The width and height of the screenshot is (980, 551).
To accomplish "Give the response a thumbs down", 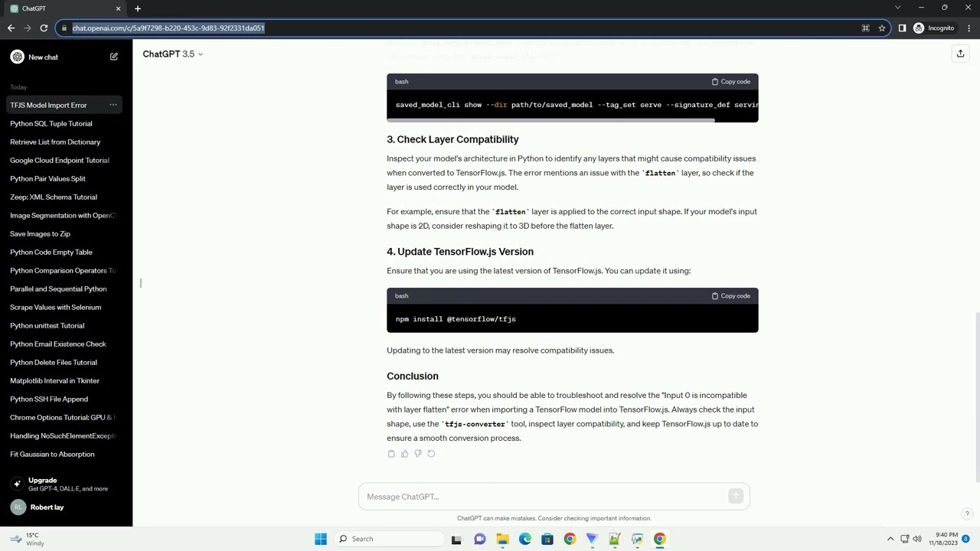I will click(x=417, y=454).
